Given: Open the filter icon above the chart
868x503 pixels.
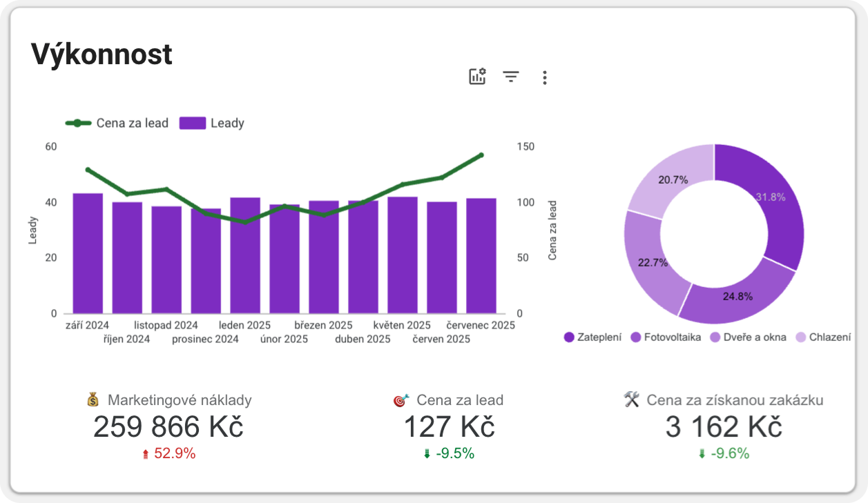Looking at the screenshot, I should pyautogui.click(x=511, y=77).
